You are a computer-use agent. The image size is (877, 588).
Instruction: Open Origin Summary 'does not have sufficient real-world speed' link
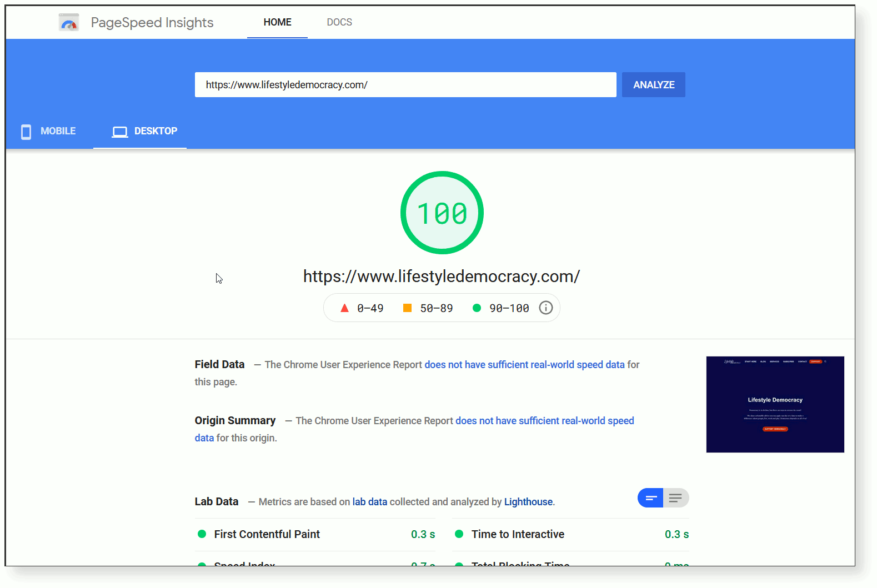(545, 421)
